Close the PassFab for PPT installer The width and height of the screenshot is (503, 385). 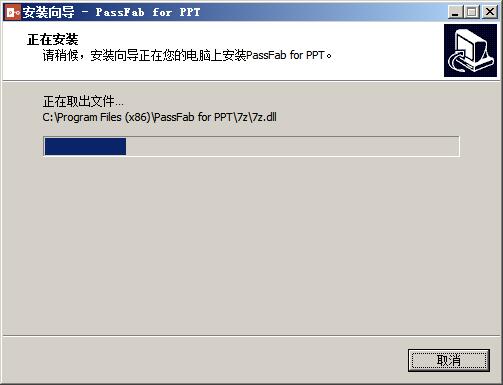click(490, 12)
